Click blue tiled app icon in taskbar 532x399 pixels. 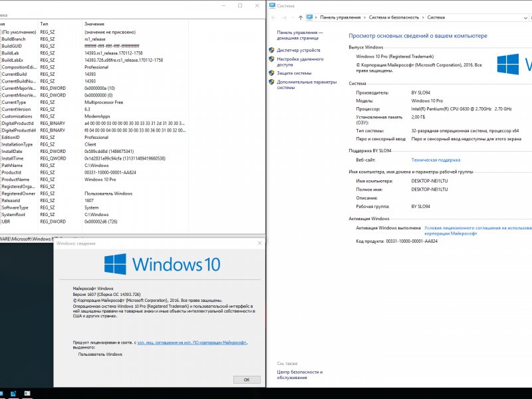pos(13,394)
